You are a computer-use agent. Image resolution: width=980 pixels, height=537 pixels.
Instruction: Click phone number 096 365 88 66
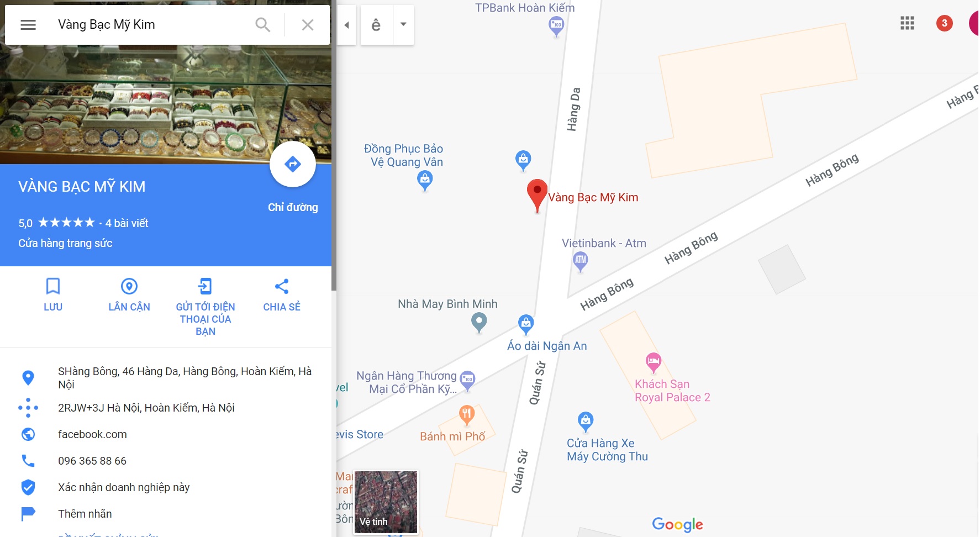point(92,461)
